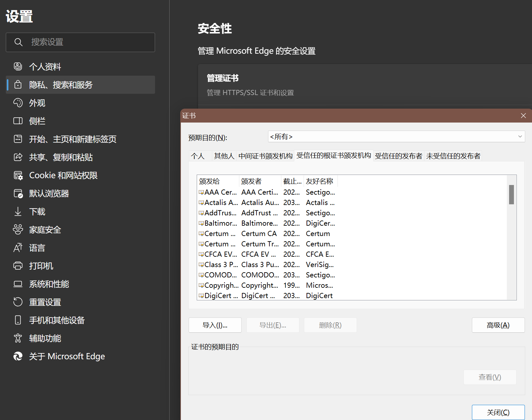Click the certificate list scrollbar thumb
Image resolution: width=532 pixels, height=420 pixels.
(x=512, y=194)
